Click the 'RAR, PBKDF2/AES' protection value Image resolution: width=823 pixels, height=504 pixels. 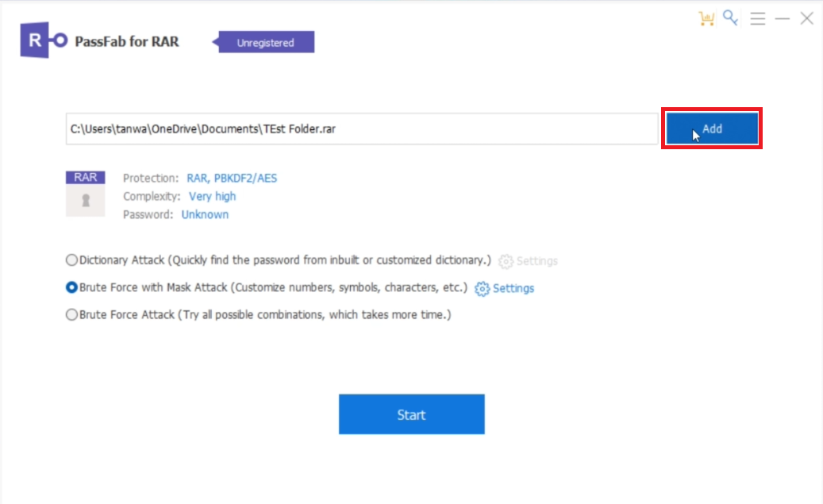[232, 178]
